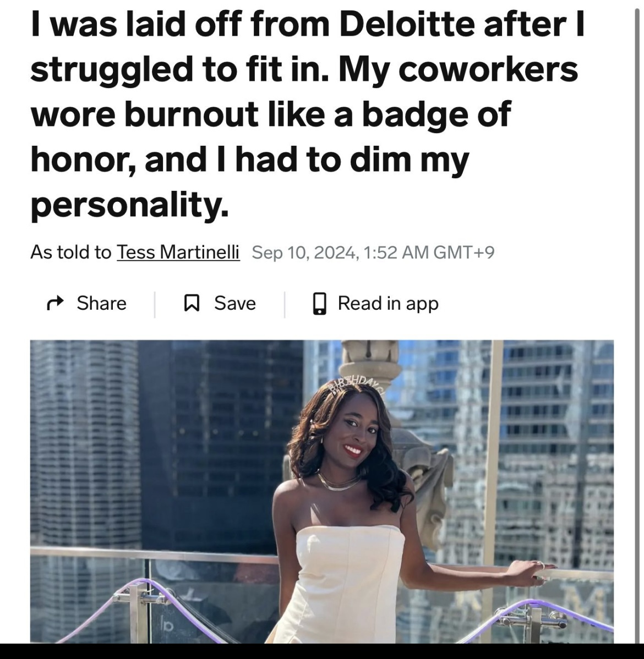Image resolution: width=644 pixels, height=659 pixels.
Task: Click the black bar at the bottom
Action: coord(322,651)
